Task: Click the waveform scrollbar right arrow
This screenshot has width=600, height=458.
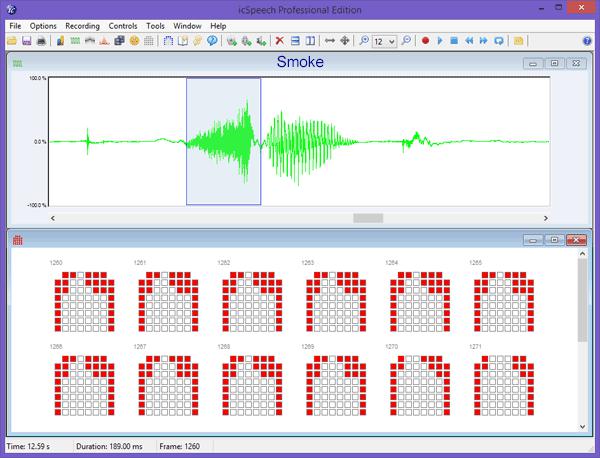Action: click(544, 217)
